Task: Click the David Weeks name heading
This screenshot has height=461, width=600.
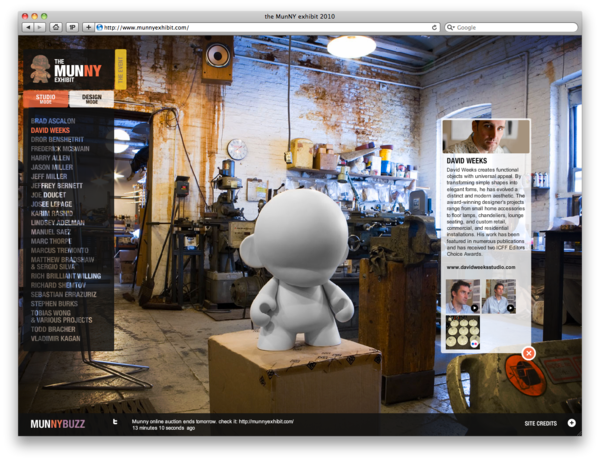Action: (x=466, y=161)
